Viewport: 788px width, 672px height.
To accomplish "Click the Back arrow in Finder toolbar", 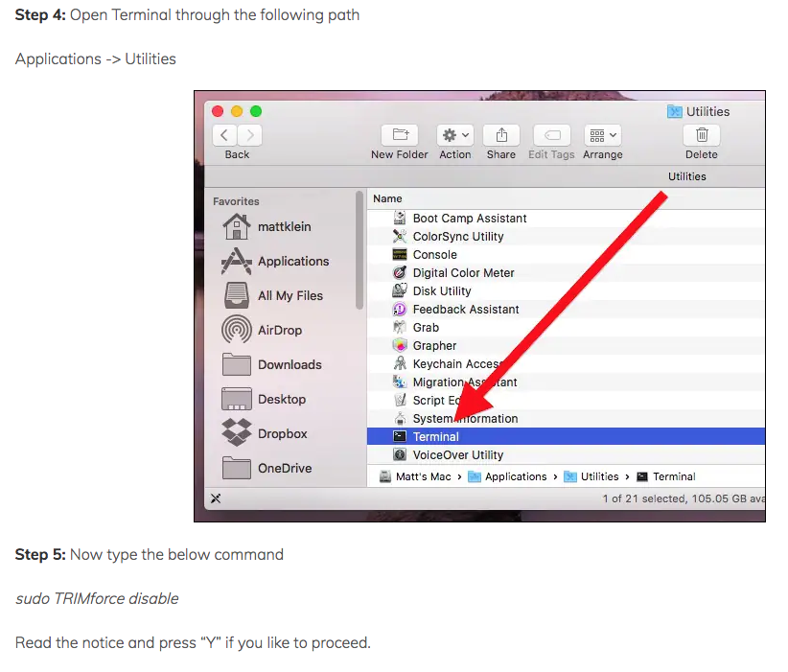I will click(224, 135).
